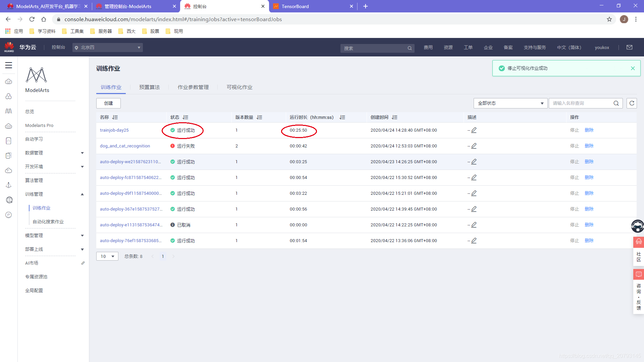The height and width of the screenshot is (362, 644).
Task: Open 自动化搜索作业 in sidebar
Action: 48,222
